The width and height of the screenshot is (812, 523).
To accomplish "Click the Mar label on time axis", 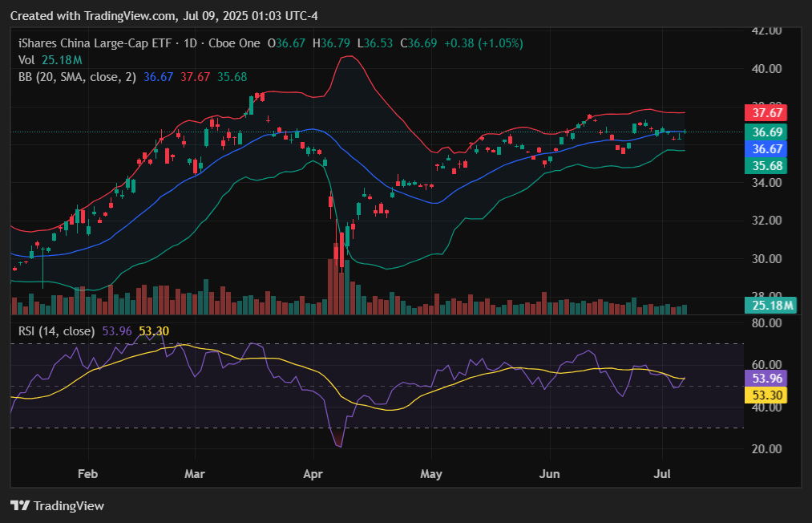I will (x=195, y=474).
